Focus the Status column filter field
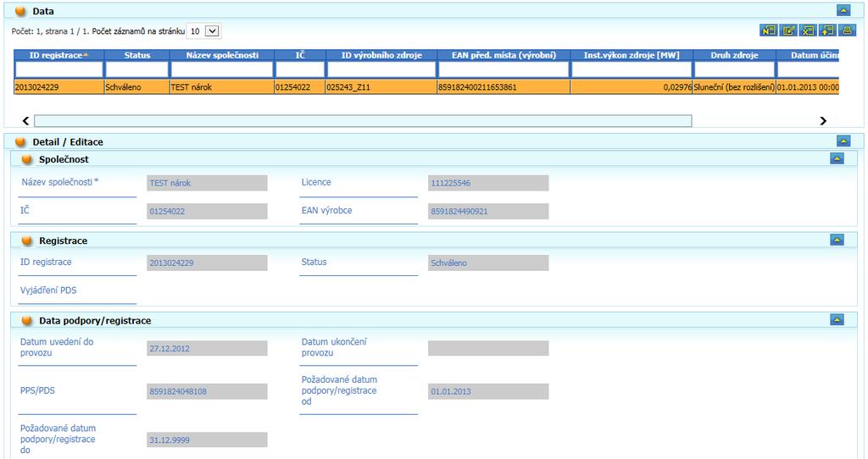The image size is (868, 459). (x=136, y=69)
